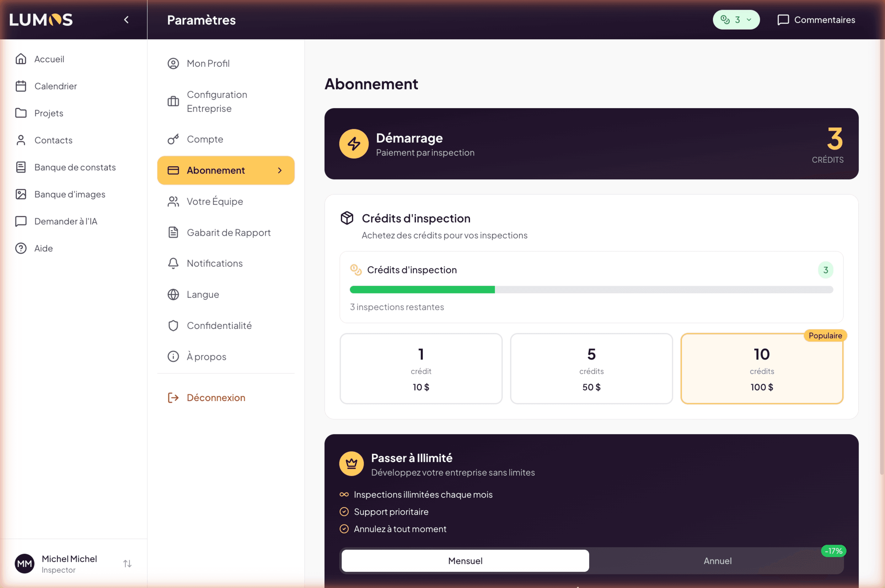This screenshot has height=588, width=885.
Task: Click the Confidentialité shield icon
Action: [173, 326]
